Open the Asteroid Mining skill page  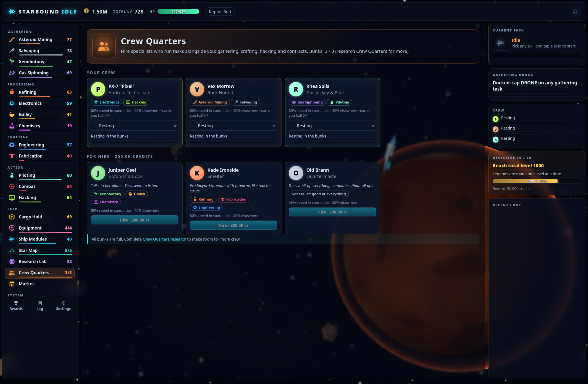[40, 40]
